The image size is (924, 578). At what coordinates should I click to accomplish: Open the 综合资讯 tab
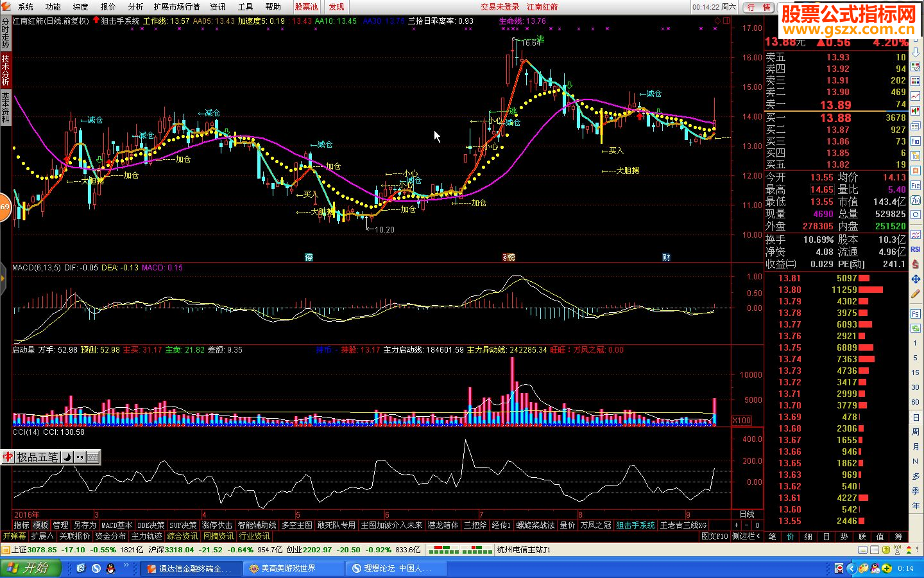point(183,536)
